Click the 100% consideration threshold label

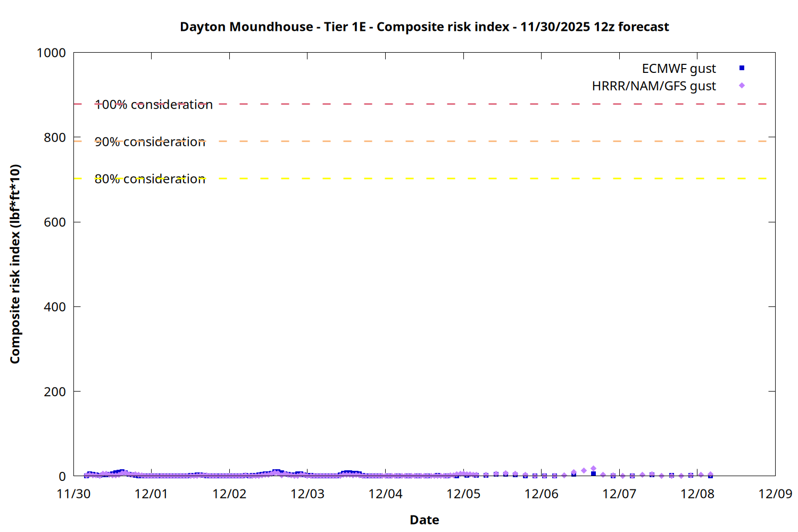pyautogui.click(x=154, y=105)
